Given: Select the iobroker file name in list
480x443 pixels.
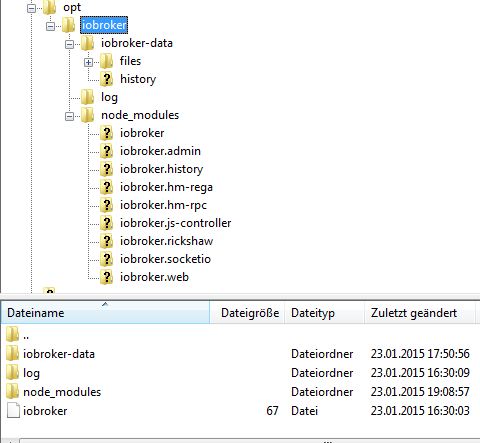Looking at the screenshot, I should [45, 411].
